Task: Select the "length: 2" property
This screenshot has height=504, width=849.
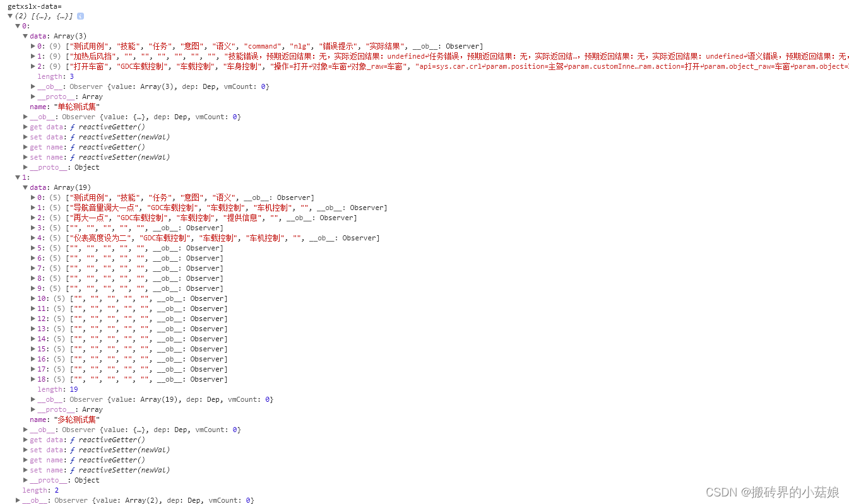Action: [x=40, y=490]
